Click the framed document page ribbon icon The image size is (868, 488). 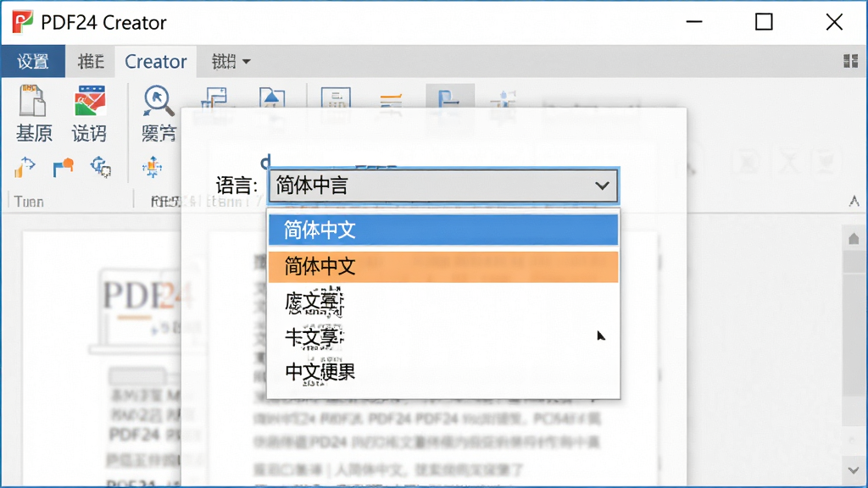click(336, 98)
